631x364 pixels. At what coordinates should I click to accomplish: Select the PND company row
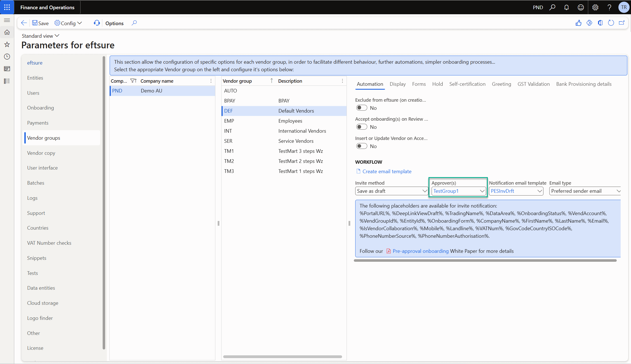tap(163, 91)
